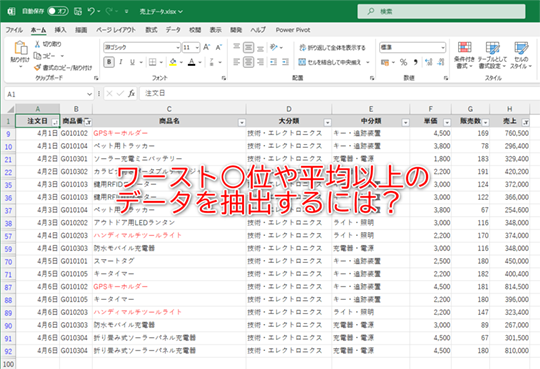Open テーブルとして書式設定 table formatting
The height and width of the screenshot is (369, 540).
click(492, 55)
